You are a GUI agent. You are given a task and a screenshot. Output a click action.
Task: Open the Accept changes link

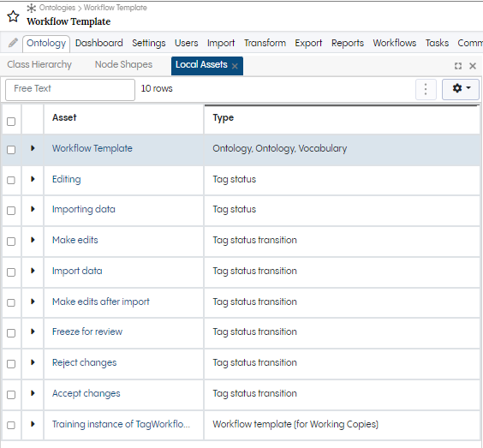tap(86, 393)
